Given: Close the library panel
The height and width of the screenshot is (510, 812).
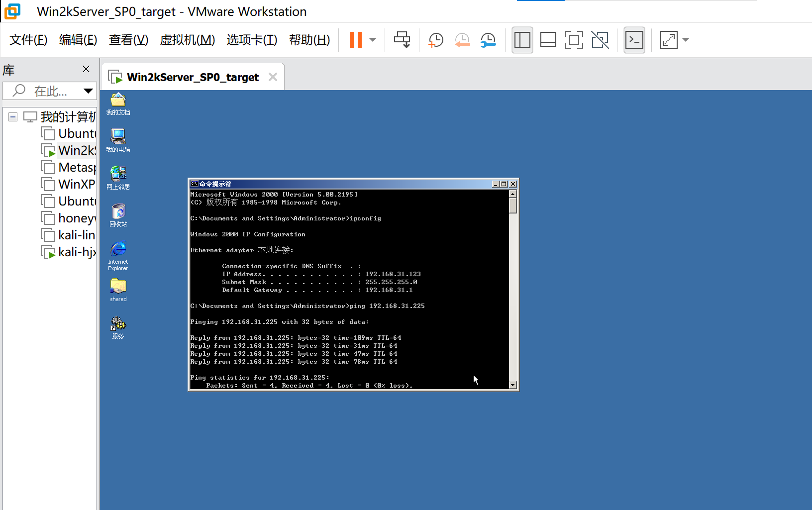Looking at the screenshot, I should [x=86, y=69].
